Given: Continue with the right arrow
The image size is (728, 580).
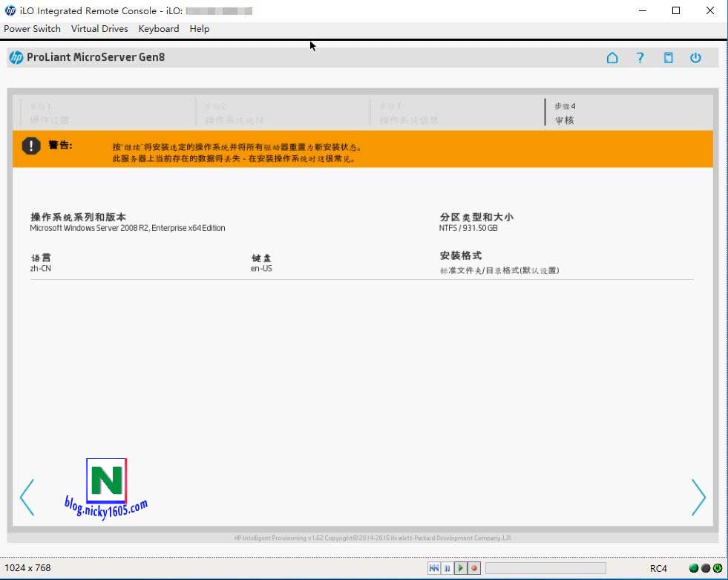Looking at the screenshot, I should click(x=698, y=498).
